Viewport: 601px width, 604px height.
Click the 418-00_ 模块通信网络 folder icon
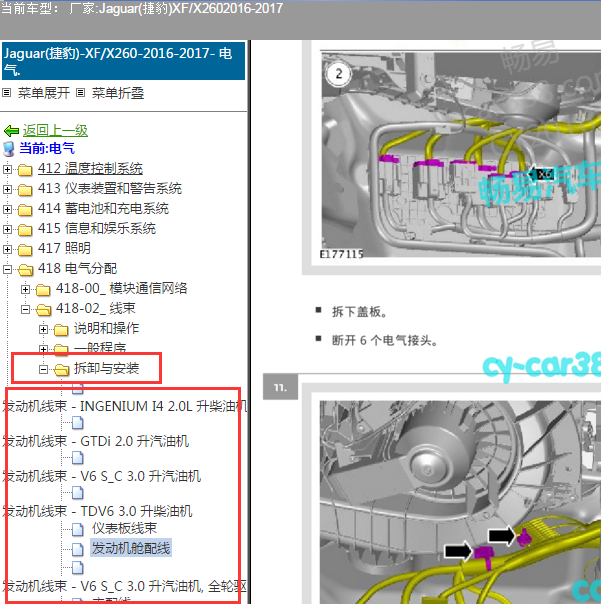click(x=43, y=290)
